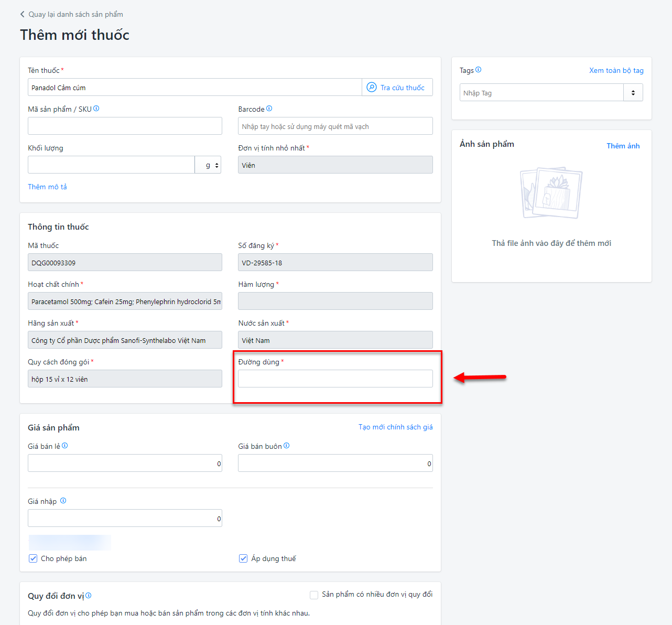Click Tạo mới chính sách giá link
672x625 pixels.
pyautogui.click(x=395, y=427)
